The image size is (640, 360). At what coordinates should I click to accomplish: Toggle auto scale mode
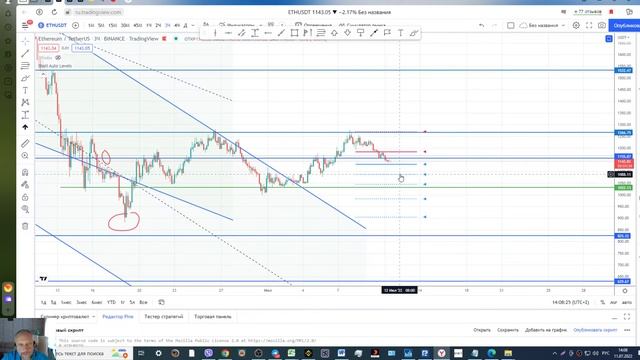pos(627,302)
